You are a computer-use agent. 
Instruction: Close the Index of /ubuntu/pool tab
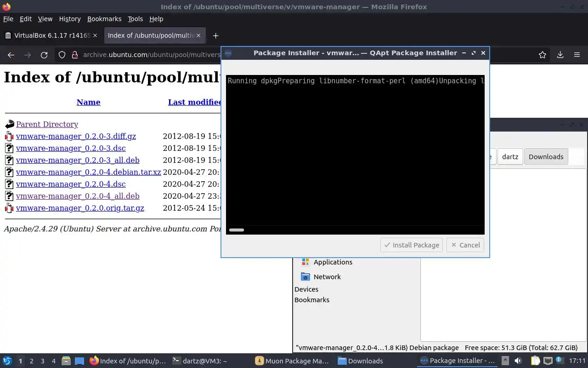(198, 35)
